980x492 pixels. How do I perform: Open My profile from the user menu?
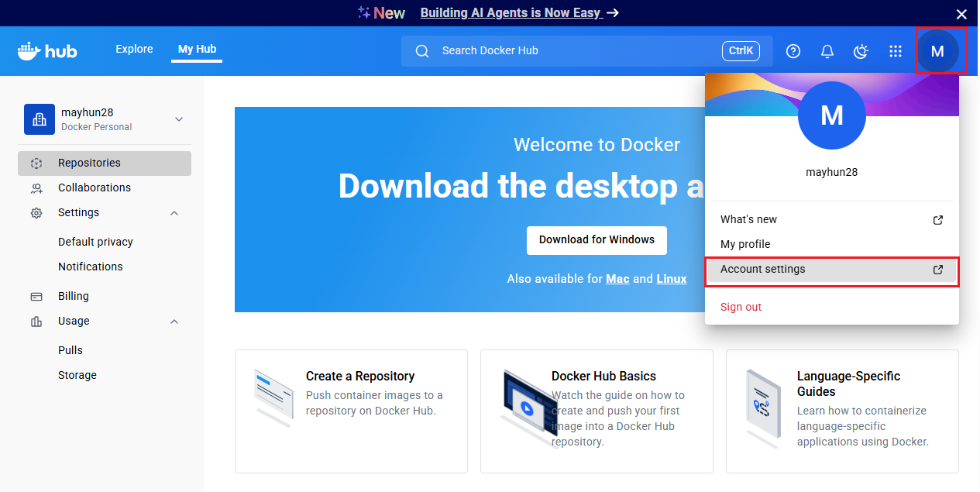coord(832,245)
